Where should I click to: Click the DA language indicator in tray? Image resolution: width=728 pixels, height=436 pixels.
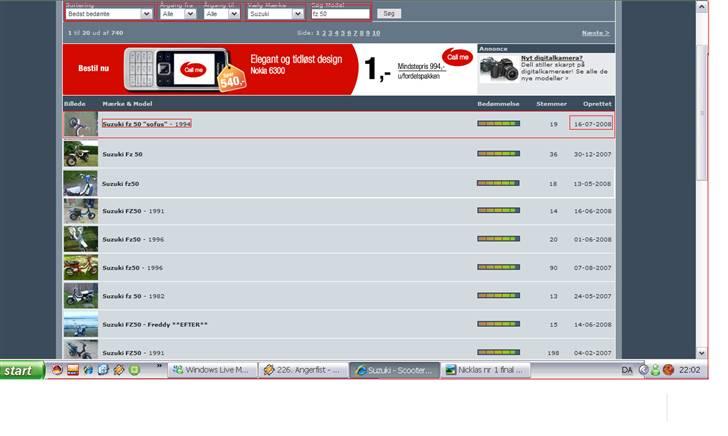pyautogui.click(x=626, y=370)
